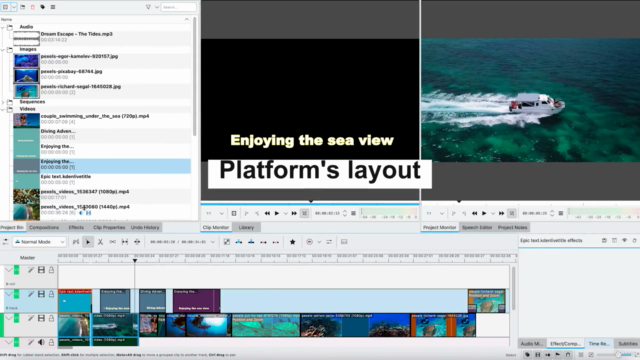Mute the audio track speaker icon
The image size is (640, 360).
point(41,342)
